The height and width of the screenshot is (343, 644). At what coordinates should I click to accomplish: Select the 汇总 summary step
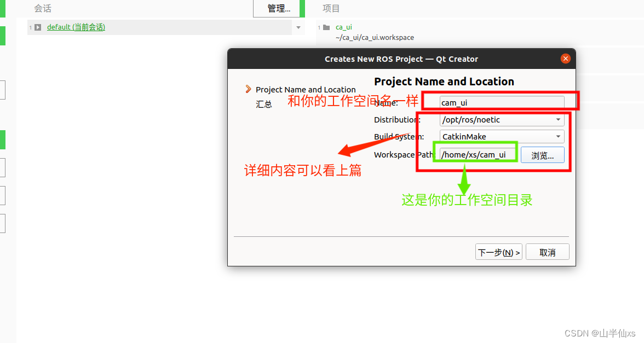coord(264,104)
